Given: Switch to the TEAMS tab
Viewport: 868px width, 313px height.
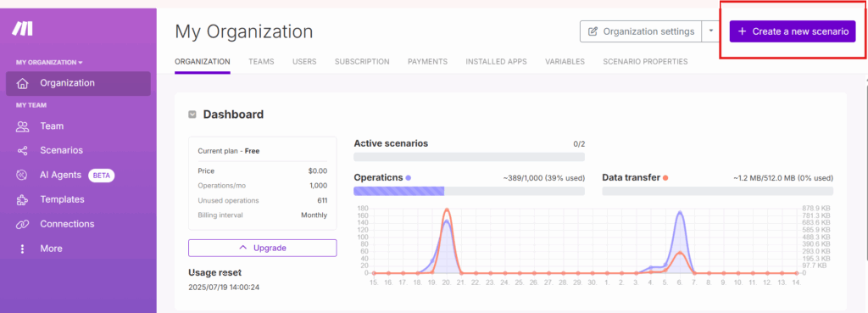Looking at the screenshot, I should tap(261, 61).
